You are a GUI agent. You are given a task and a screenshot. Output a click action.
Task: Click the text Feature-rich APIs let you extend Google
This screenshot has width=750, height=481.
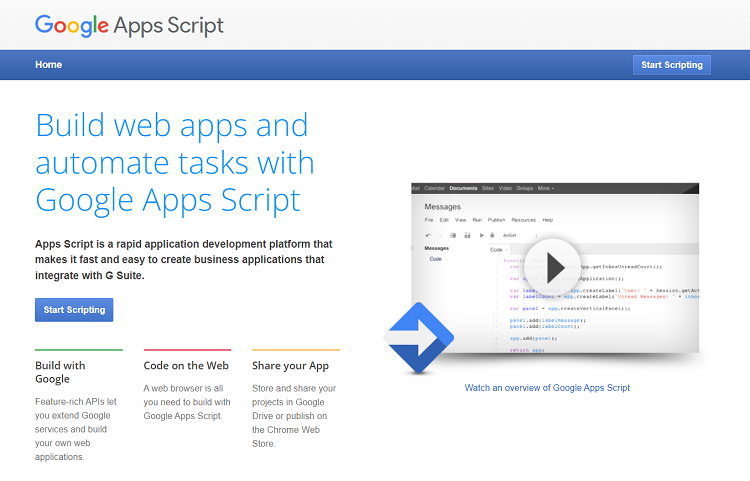[76, 429]
